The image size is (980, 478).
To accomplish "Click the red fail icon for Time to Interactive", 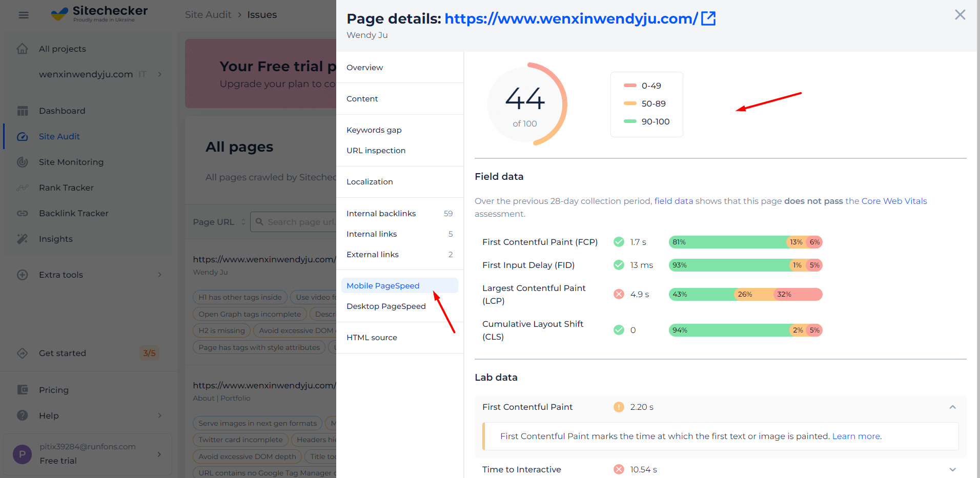I will click(619, 469).
